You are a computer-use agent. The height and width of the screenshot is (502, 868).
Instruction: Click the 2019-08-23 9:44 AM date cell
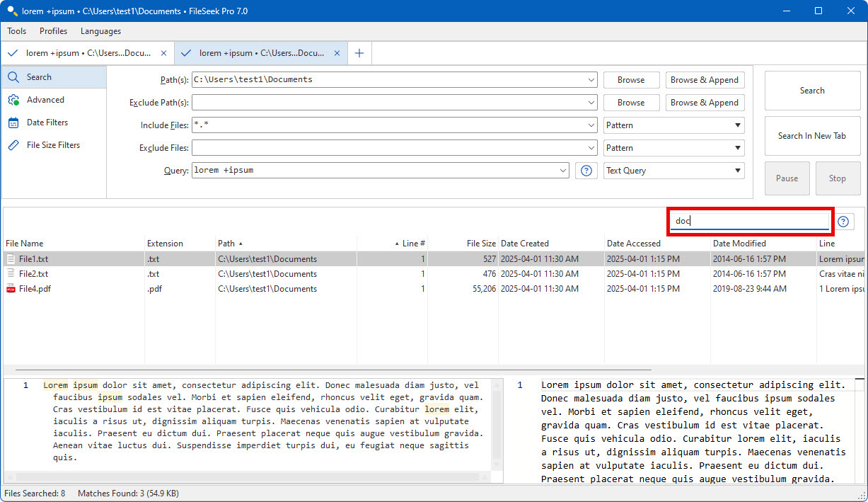click(749, 289)
